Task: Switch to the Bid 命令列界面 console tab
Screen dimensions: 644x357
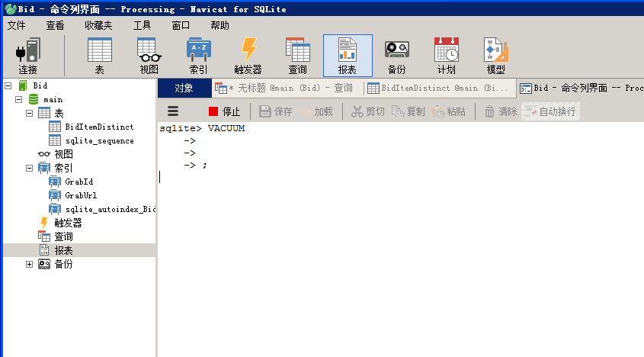Action: click(x=581, y=88)
